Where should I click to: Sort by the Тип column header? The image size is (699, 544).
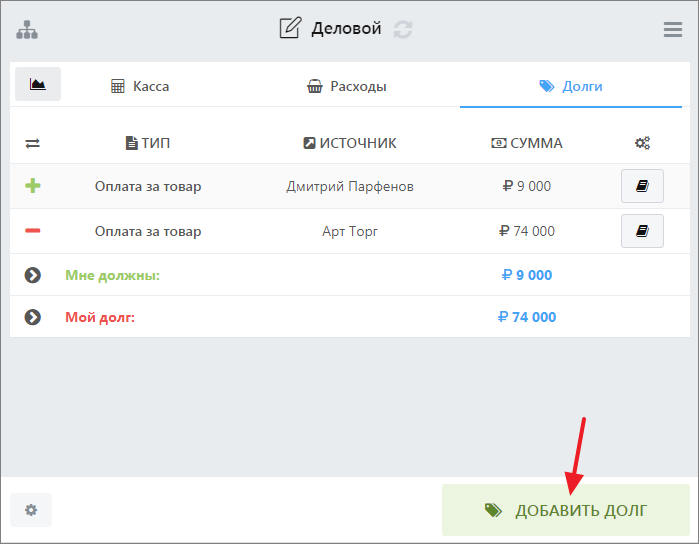click(147, 143)
